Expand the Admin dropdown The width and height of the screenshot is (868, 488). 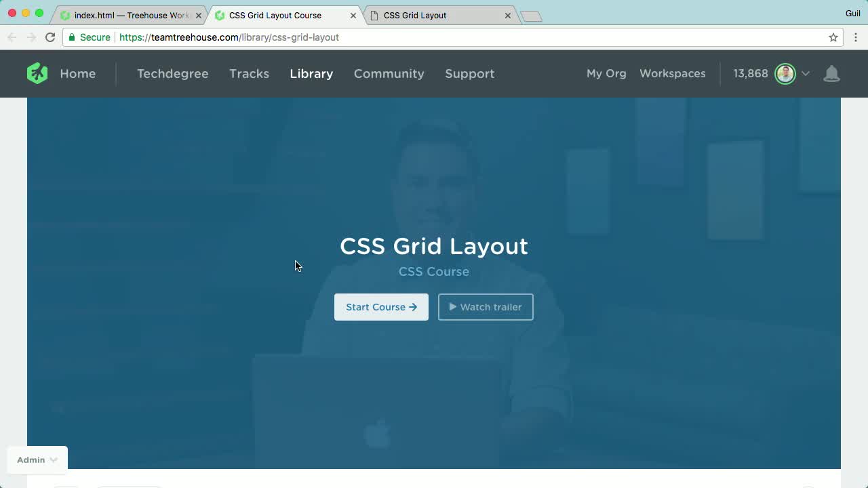point(37,460)
